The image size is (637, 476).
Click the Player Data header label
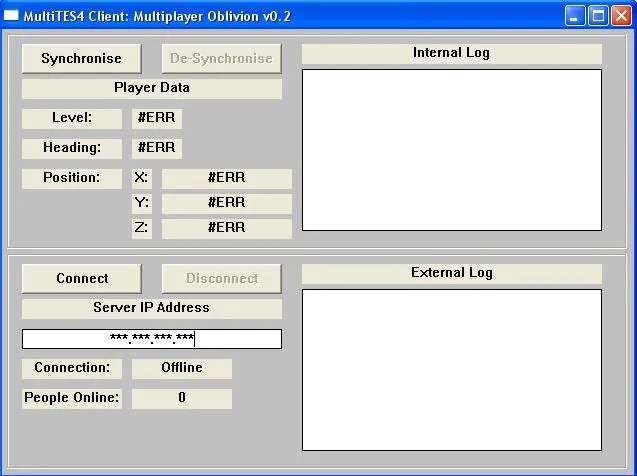point(152,88)
